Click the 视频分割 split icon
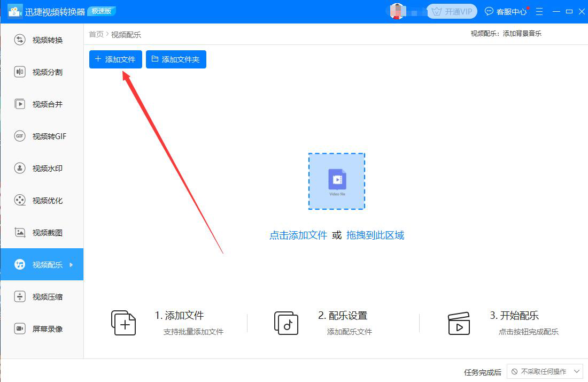The image size is (588, 382). [19, 72]
